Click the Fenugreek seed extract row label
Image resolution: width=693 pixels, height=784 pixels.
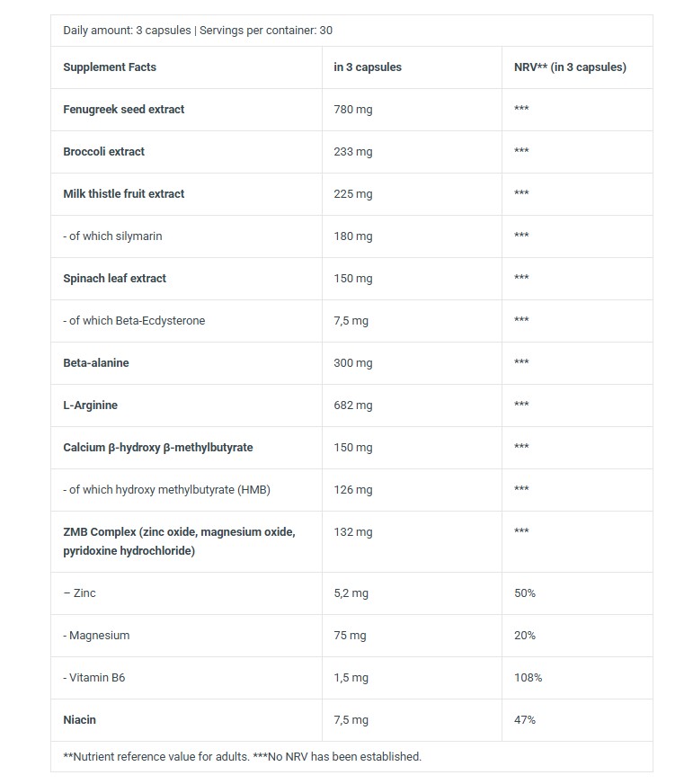[x=123, y=109]
